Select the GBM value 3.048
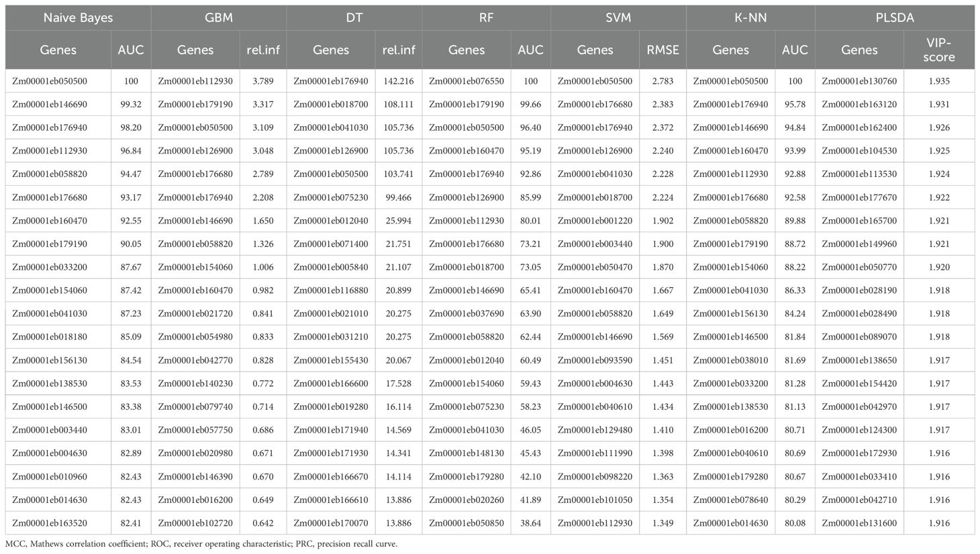The image size is (980, 554). (262, 151)
